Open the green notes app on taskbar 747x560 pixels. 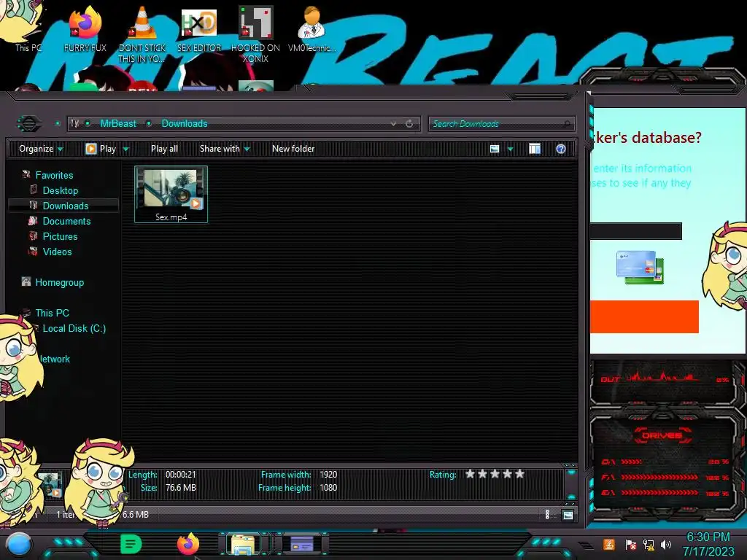(x=131, y=544)
